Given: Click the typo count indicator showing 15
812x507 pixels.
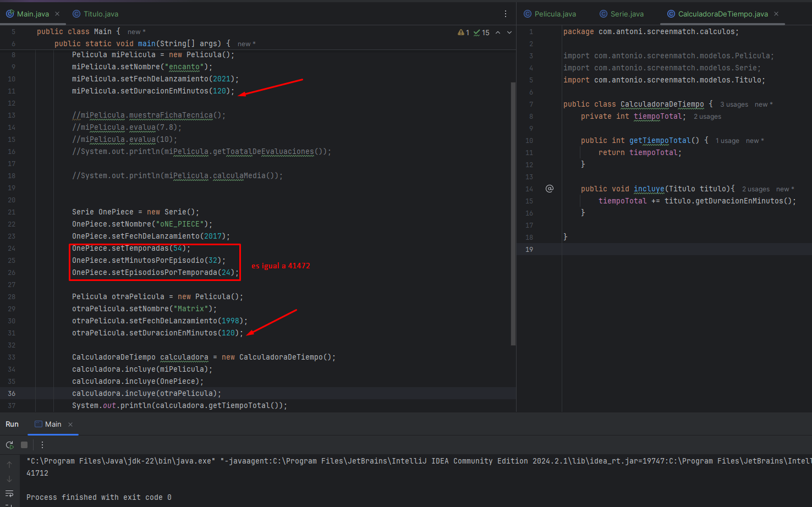Looking at the screenshot, I should click(481, 32).
